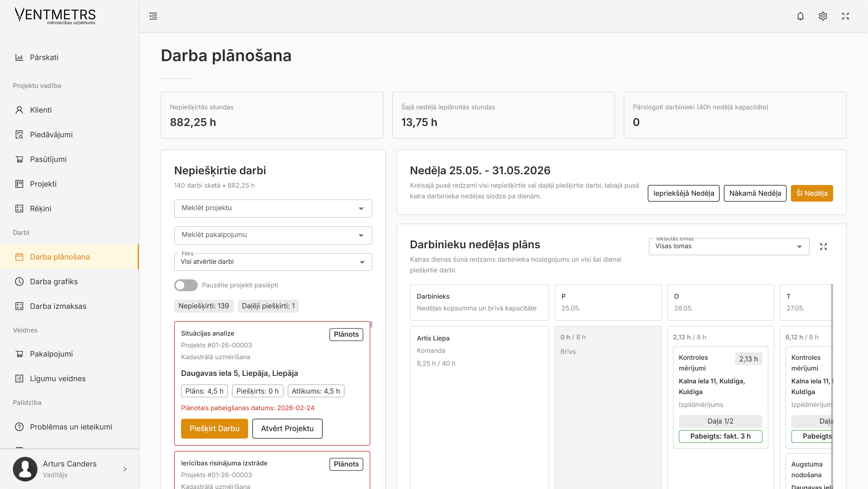The image size is (868, 489).
Task: Click the weekly plan vertical scrollbar
Action: [x=832, y=387]
